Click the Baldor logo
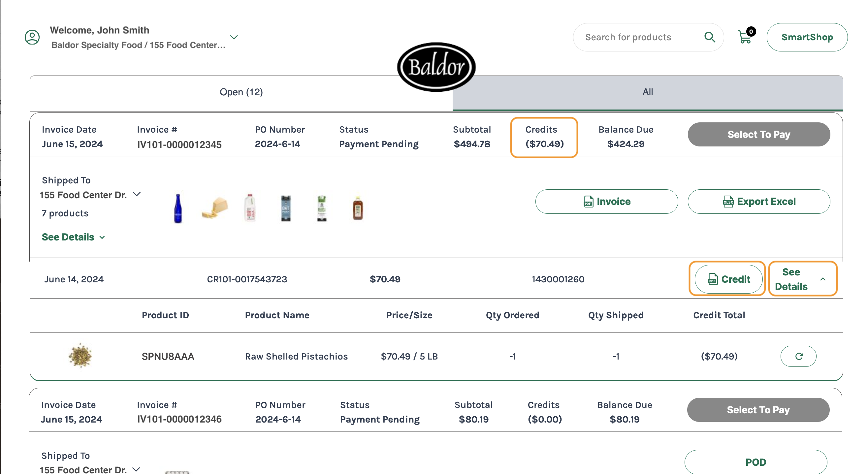 click(x=436, y=67)
